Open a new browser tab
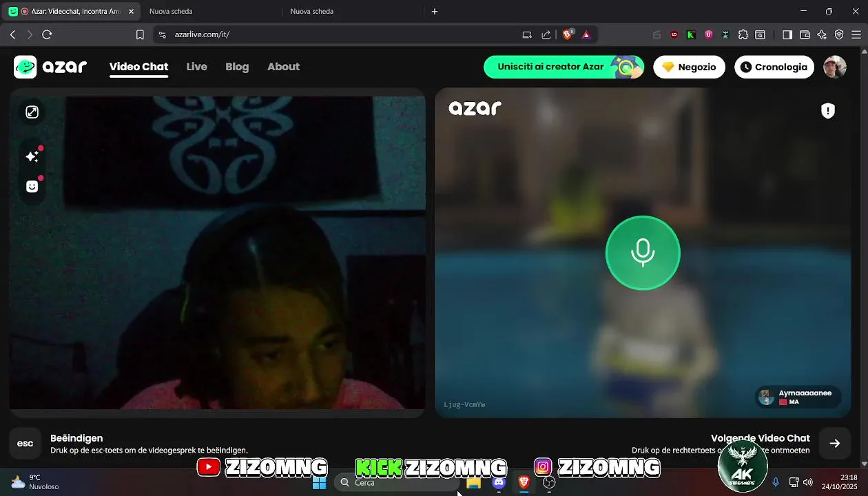868x496 pixels. click(435, 11)
